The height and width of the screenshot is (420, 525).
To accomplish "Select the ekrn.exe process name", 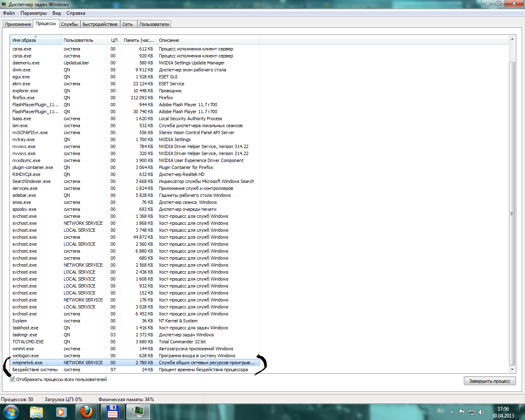I will click(x=21, y=84).
